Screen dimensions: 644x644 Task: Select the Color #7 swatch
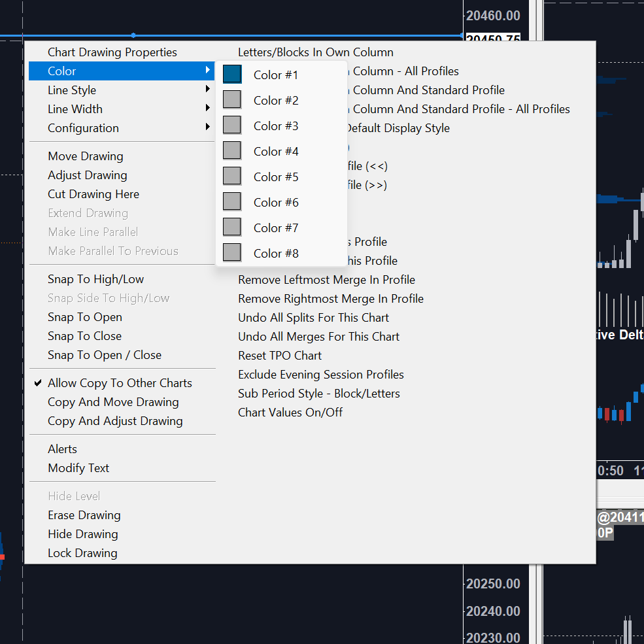pyautogui.click(x=232, y=227)
